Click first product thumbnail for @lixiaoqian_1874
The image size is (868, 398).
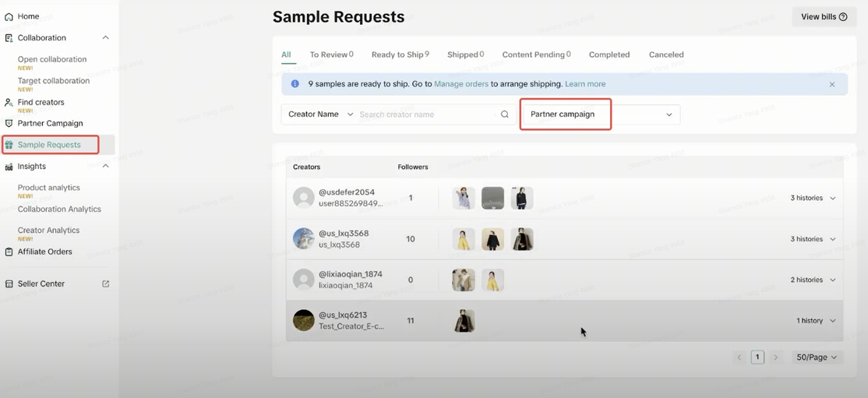[463, 280]
